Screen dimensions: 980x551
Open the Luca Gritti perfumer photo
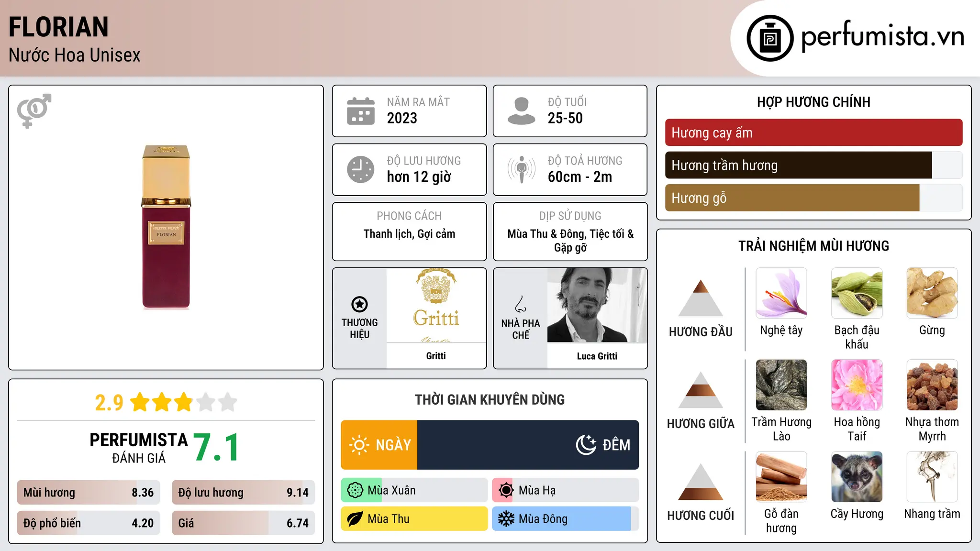click(x=597, y=305)
